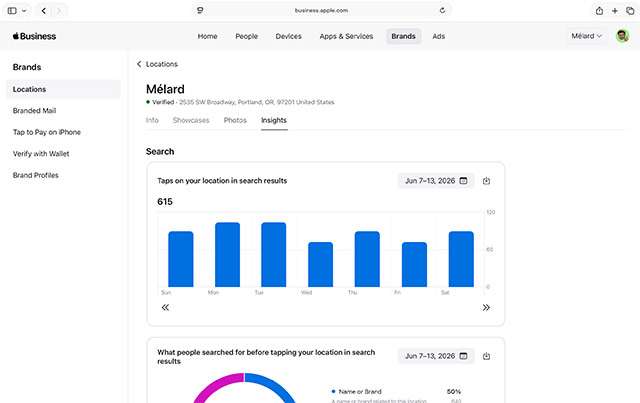Click the Search section heading
The height and width of the screenshot is (403, 640).
160,151
